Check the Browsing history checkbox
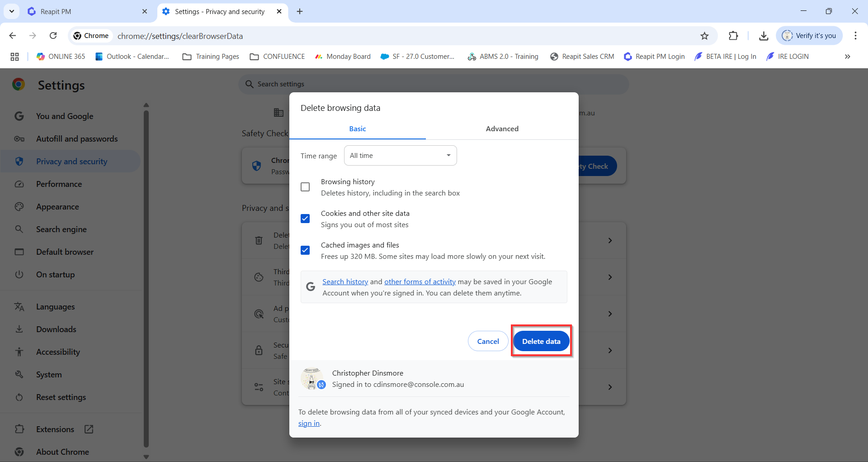This screenshot has height=462, width=868. point(305,187)
